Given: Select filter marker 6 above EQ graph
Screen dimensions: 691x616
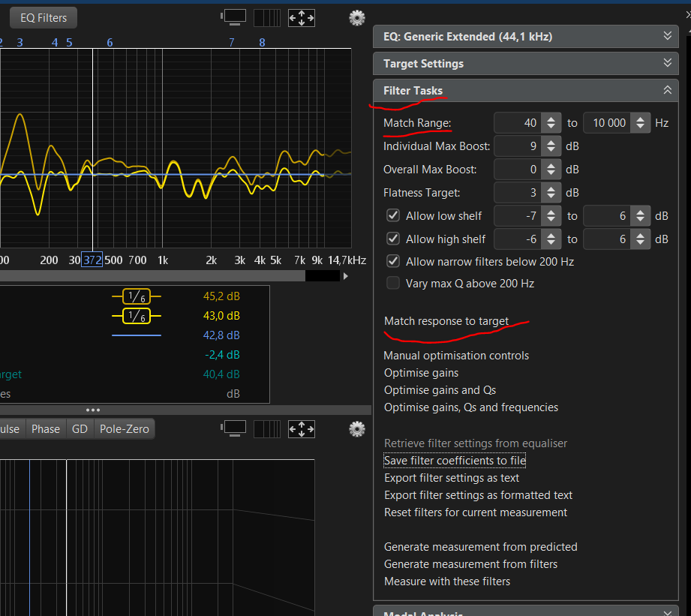Looking at the screenshot, I should pyautogui.click(x=110, y=43).
